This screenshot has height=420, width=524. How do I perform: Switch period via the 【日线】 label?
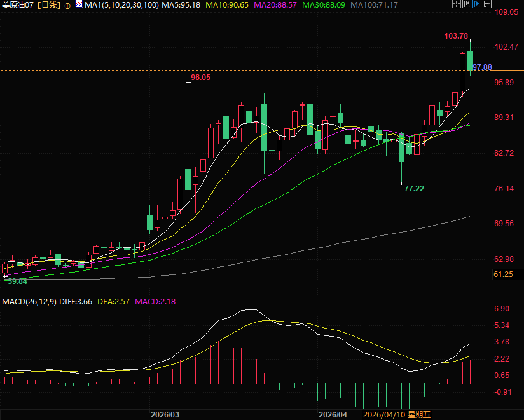(x=48, y=5)
